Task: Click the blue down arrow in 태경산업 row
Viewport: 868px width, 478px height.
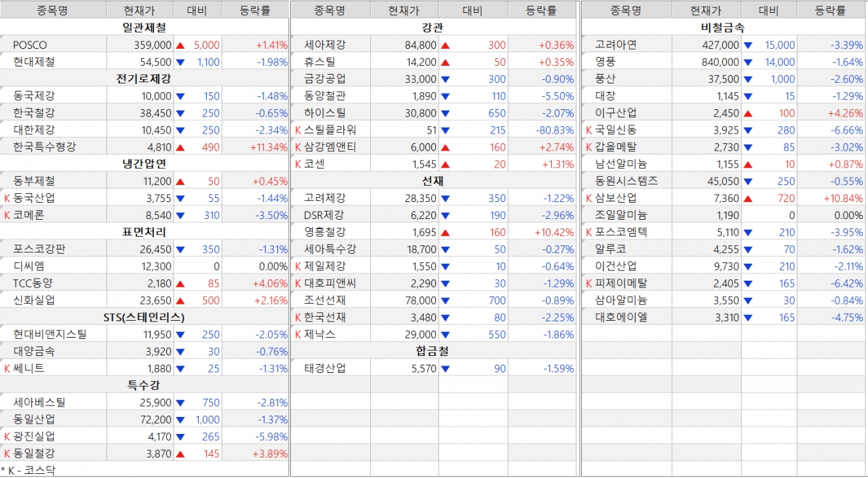Action: coord(446,369)
